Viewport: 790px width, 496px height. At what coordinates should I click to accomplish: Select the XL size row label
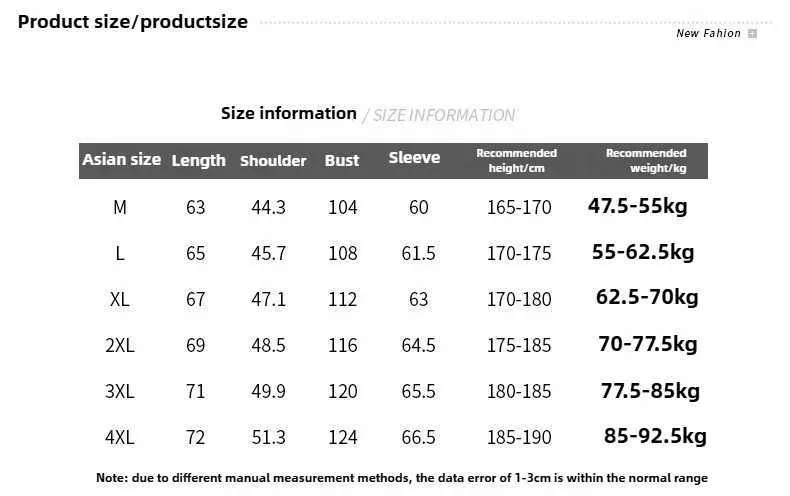(x=120, y=299)
